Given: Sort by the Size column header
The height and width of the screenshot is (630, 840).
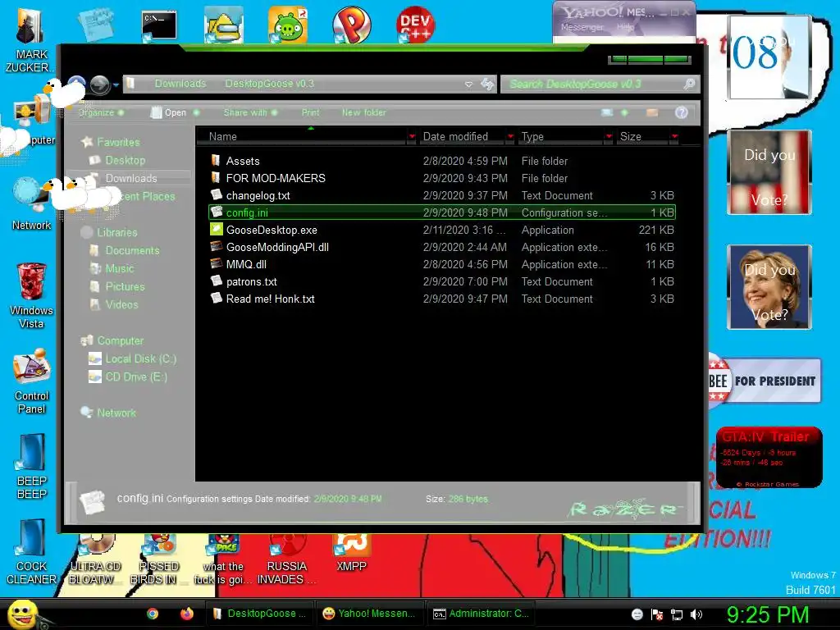Looking at the screenshot, I should point(631,137).
